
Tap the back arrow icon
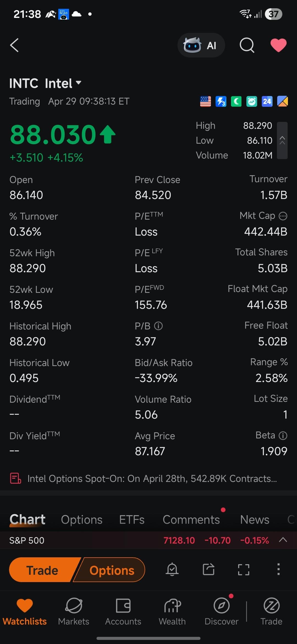click(14, 45)
